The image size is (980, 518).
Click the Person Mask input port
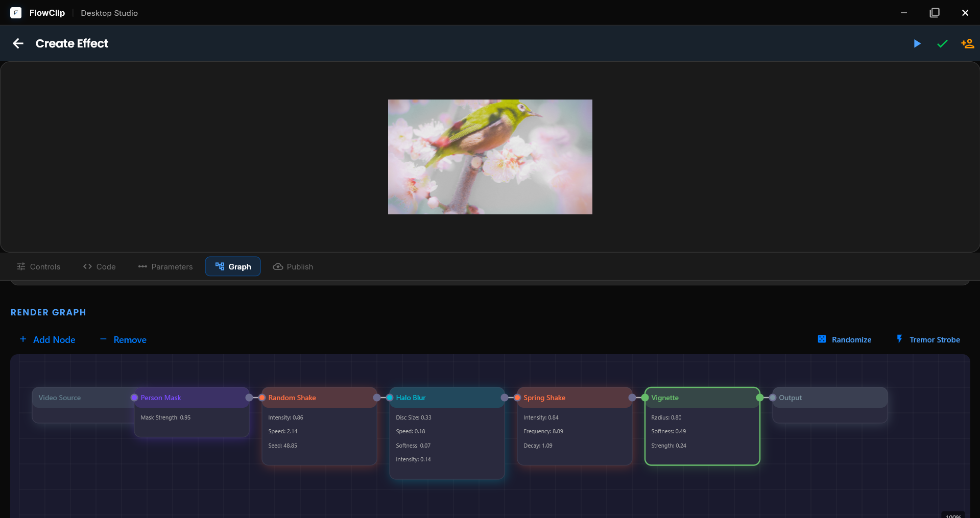tap(134, 398)
